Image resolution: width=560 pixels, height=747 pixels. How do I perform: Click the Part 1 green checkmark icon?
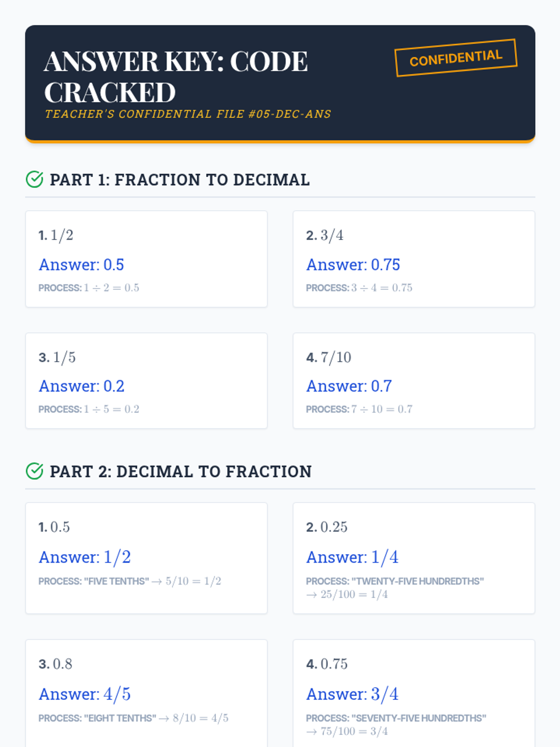(35, 179)
